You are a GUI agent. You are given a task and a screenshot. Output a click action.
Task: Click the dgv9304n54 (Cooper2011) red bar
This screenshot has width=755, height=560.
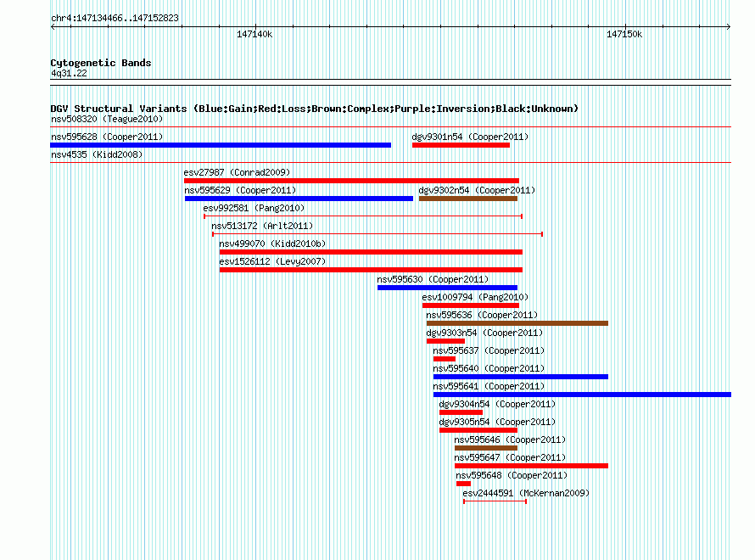point(461,412)
